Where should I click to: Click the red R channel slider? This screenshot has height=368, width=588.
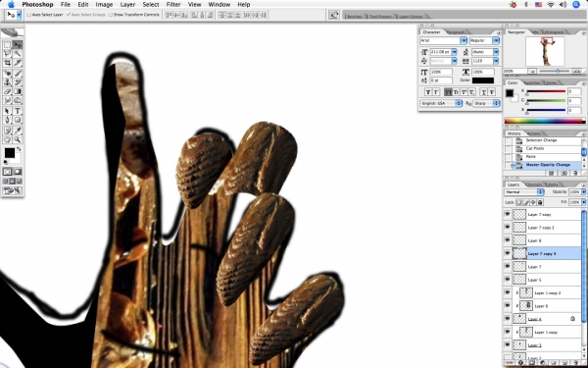click(546, 91)
